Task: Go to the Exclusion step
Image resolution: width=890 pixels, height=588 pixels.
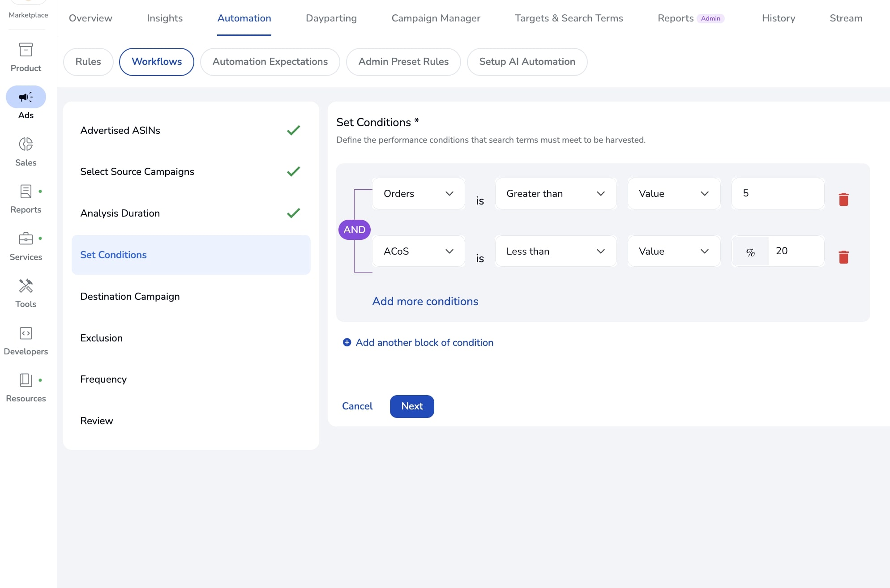Action: tap(191, 338)
